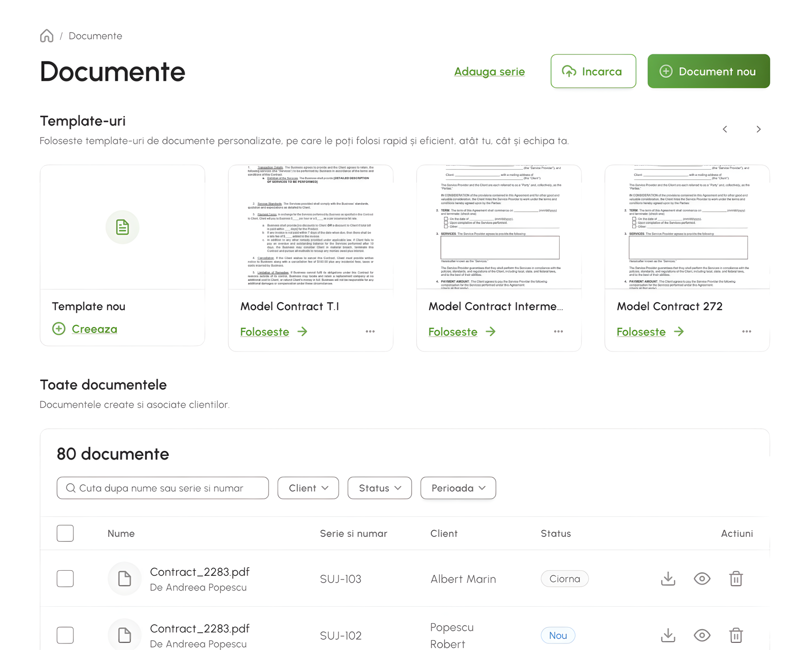
Task: Open Model Contract Interme... thumbnail preview
Action: 499,227
